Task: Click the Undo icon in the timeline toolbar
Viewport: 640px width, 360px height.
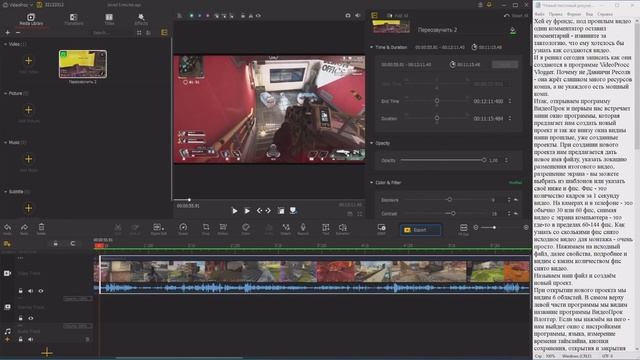Action: tap(7, 227)
